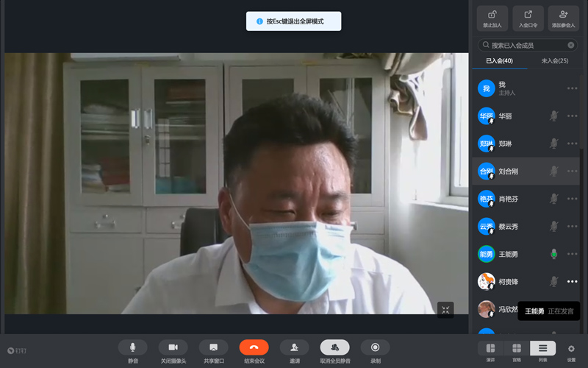Open 入会口令 meeting code
Image resolution: width=588 pixels, height=368 pixels.
528,18
